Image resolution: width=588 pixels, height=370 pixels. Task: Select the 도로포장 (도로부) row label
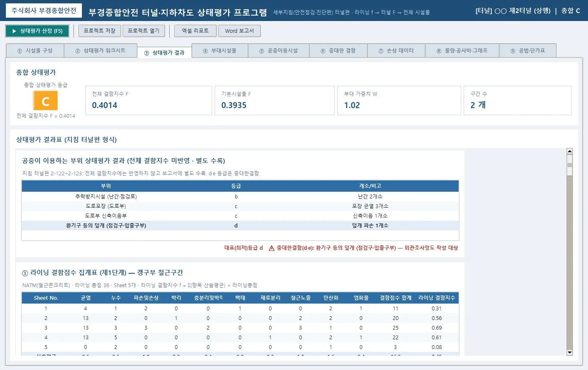106,206
